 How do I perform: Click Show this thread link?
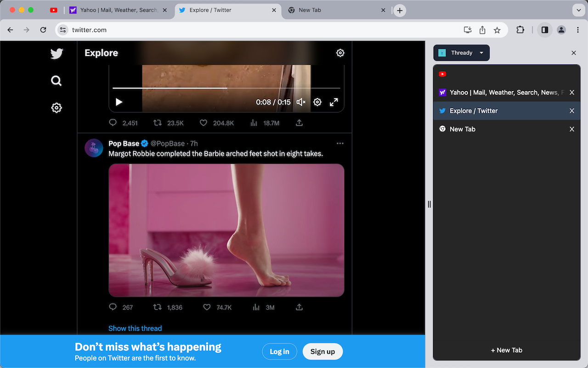135,328
